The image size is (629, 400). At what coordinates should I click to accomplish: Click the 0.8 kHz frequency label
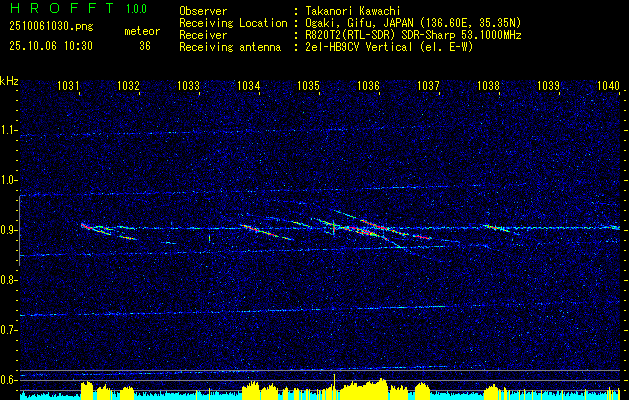point(8,280)
